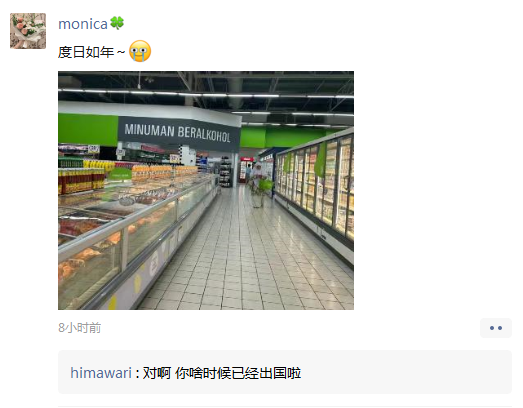This screenshot has height=408, width=523.
Task: Click the crying face emoji in post
Action: [140, 51]
